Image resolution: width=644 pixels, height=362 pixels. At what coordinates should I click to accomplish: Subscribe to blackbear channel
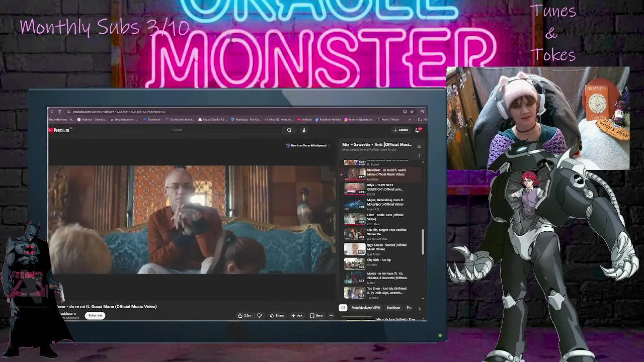tap(95, 316)
